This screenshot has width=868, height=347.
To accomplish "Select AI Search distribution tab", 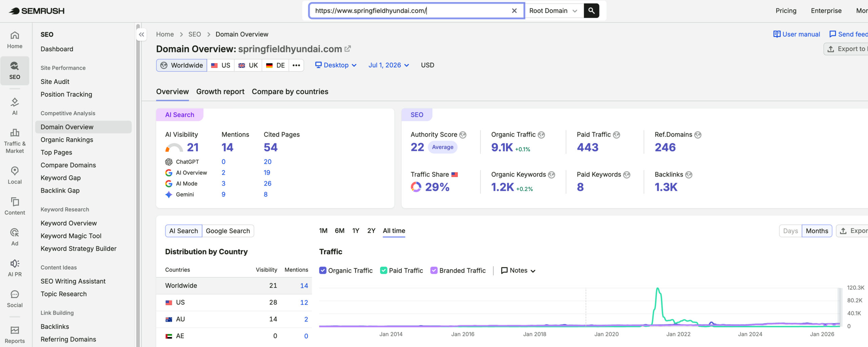I will click(184, 231).
